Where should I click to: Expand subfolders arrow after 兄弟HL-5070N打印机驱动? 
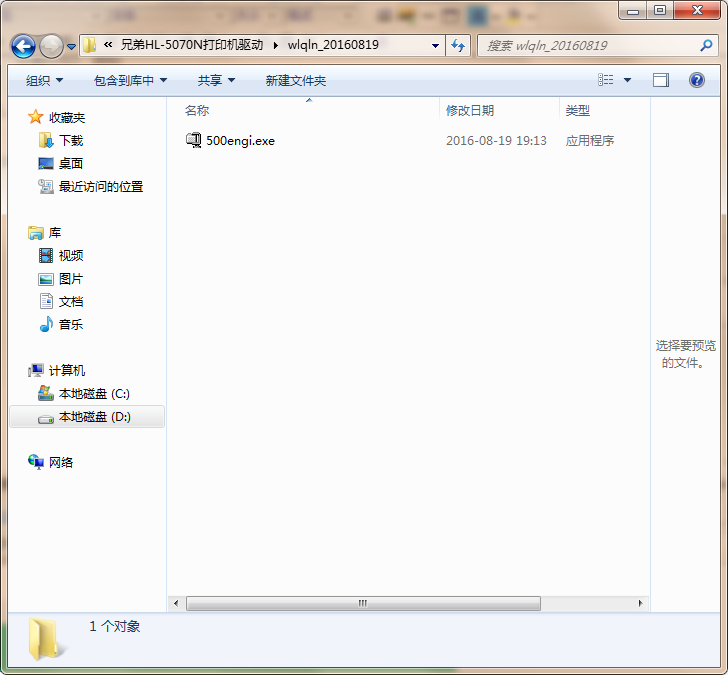point(276,45)
